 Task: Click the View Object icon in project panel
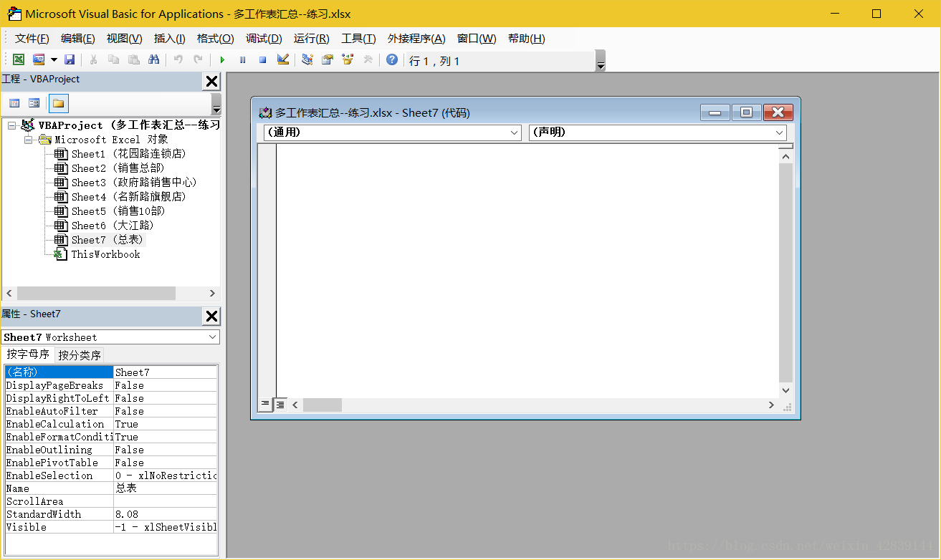pyautogui.click(x=34, y=103)
